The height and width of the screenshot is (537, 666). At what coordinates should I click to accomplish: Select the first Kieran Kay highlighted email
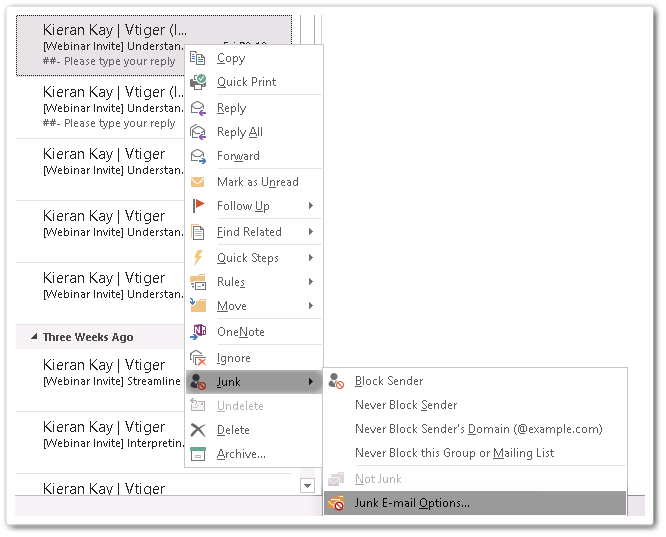point(100,45)
